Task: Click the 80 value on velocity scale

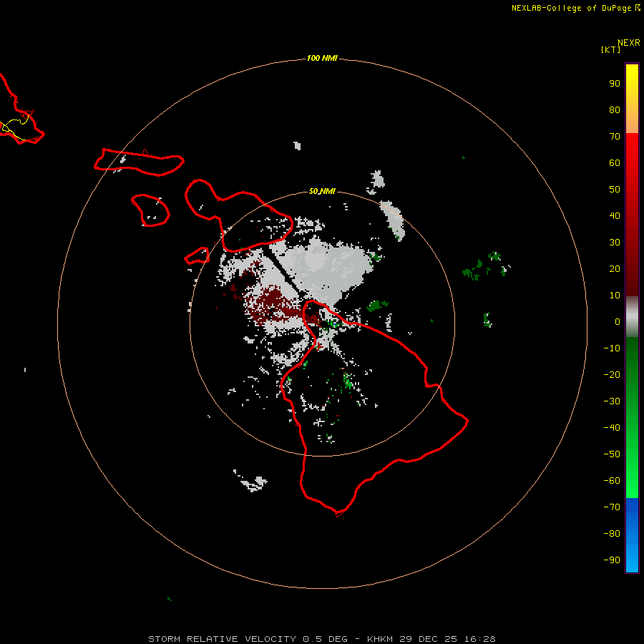Action: coord(615,109)
